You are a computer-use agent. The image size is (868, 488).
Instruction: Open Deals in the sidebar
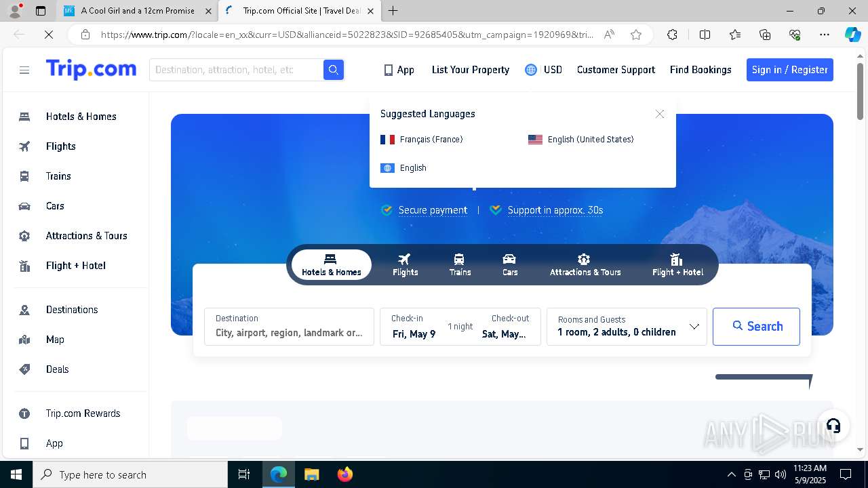click(x=57, y=369)
